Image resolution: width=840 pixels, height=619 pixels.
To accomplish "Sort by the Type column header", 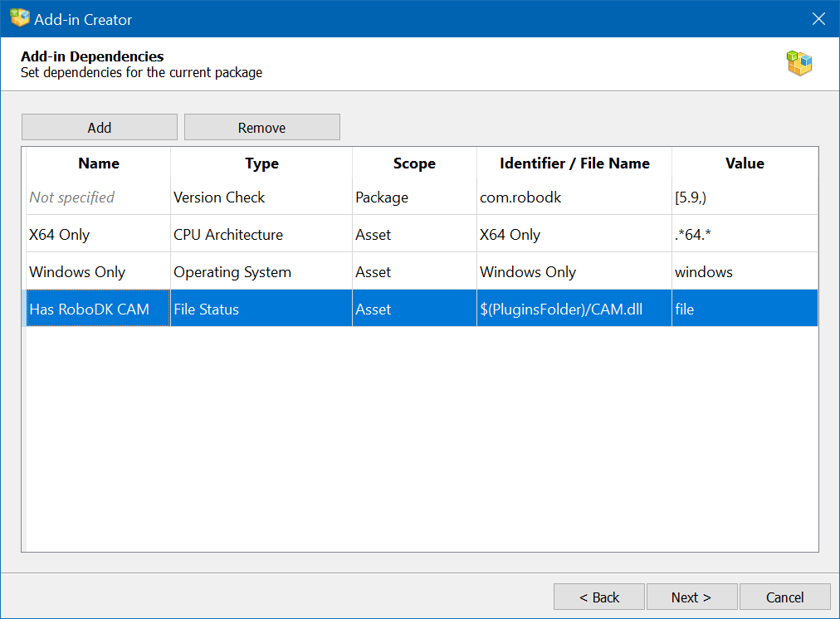I will pyautogui.click(x=261, y=163).
